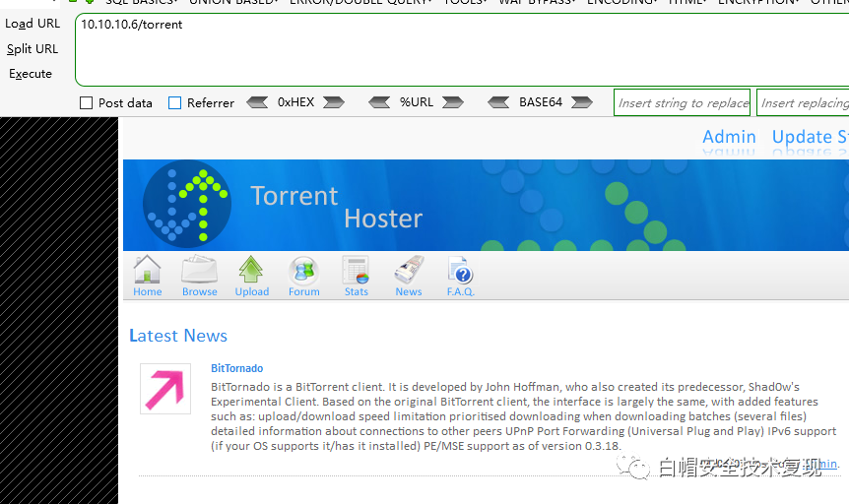Open Browse using the folder icon
The width and height of the screenshot is (849, 504).
199,270
